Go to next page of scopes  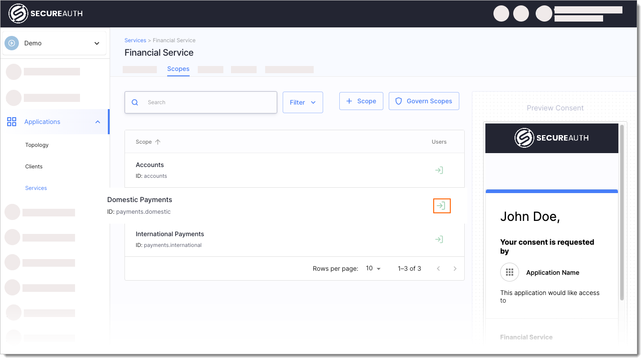[x=455, y=269]
